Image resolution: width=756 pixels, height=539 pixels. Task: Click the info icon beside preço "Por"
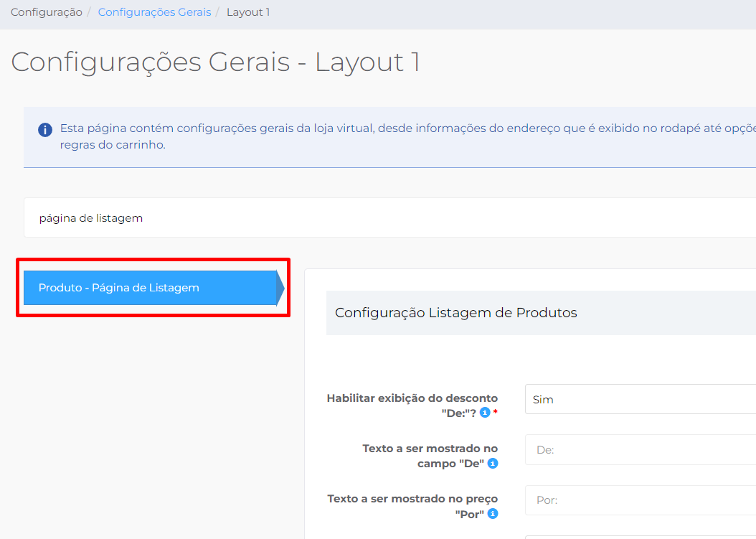click(x=493, y=513)
